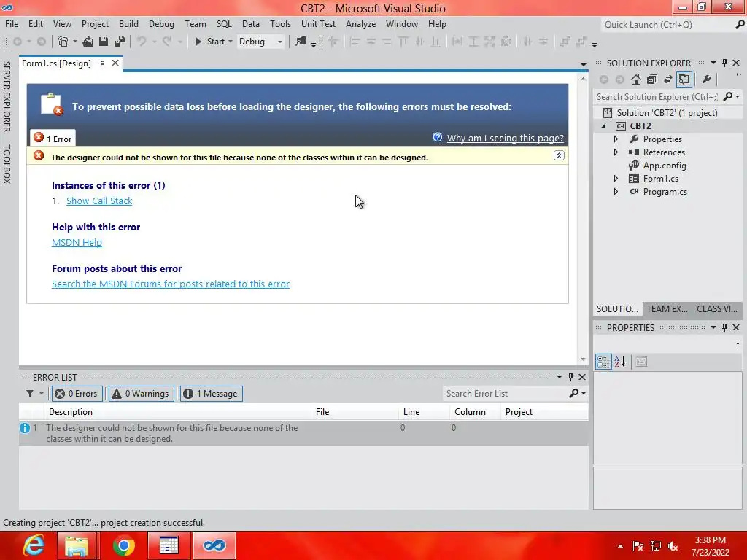
Task: Click the Quick Launch search magnifier icon
Action: [740, 24]
